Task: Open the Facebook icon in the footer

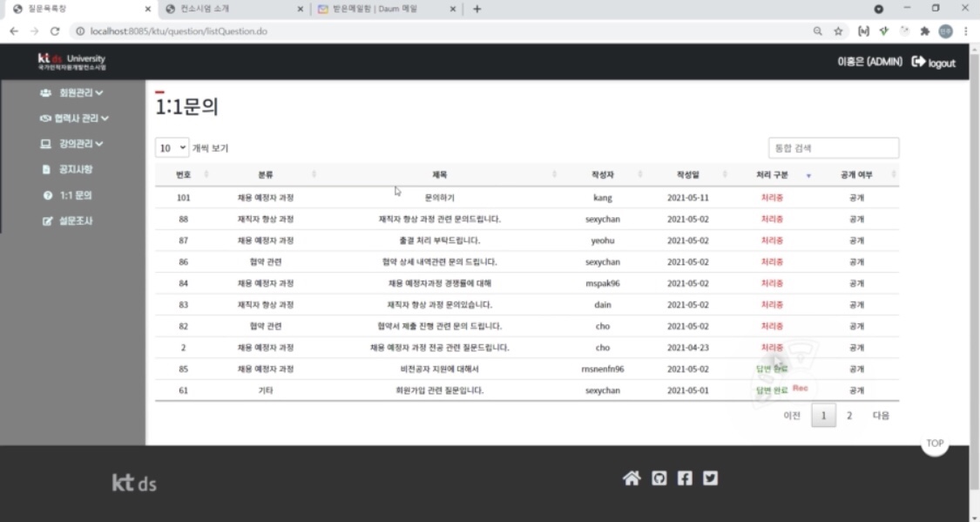Action: coord(685,478)
